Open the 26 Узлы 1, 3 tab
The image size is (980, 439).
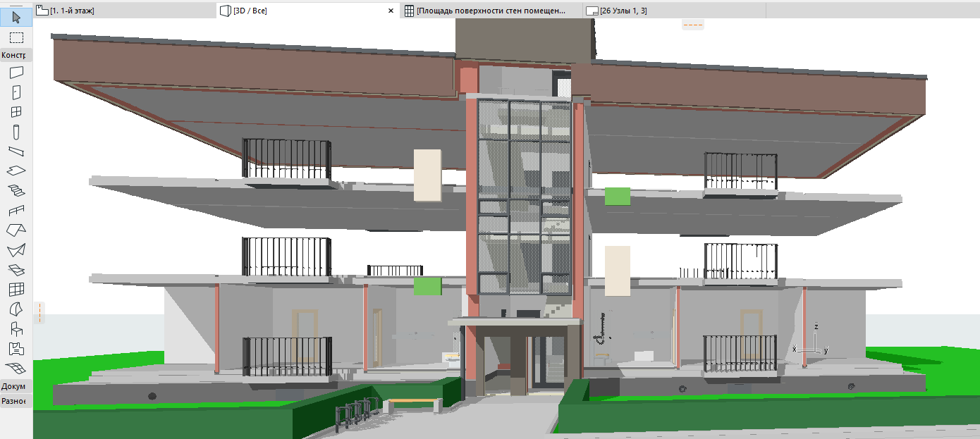click(x=674, y=11)
